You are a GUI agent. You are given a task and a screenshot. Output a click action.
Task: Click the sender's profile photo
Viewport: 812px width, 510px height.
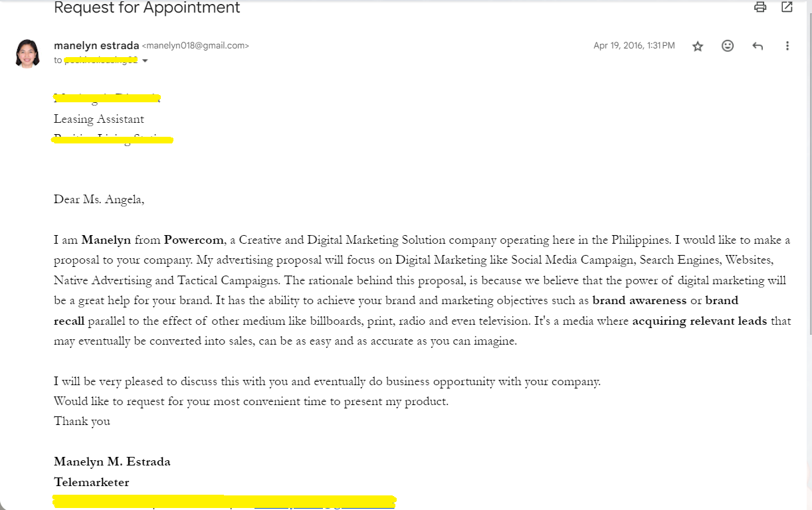point(27,53)
